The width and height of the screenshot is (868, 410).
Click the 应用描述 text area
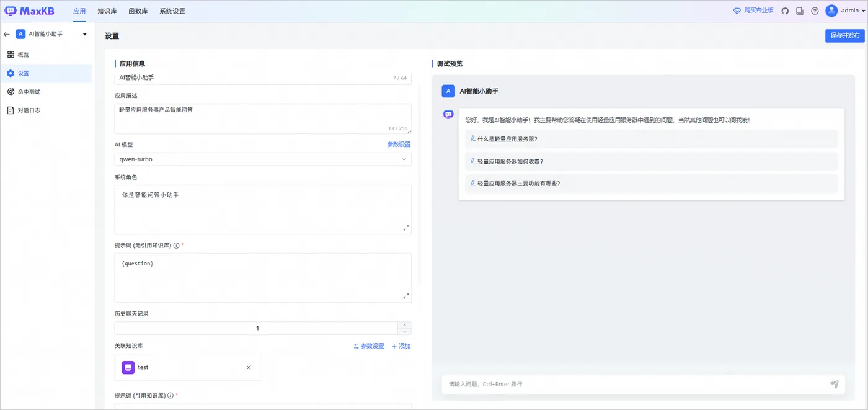click(263, 118)
